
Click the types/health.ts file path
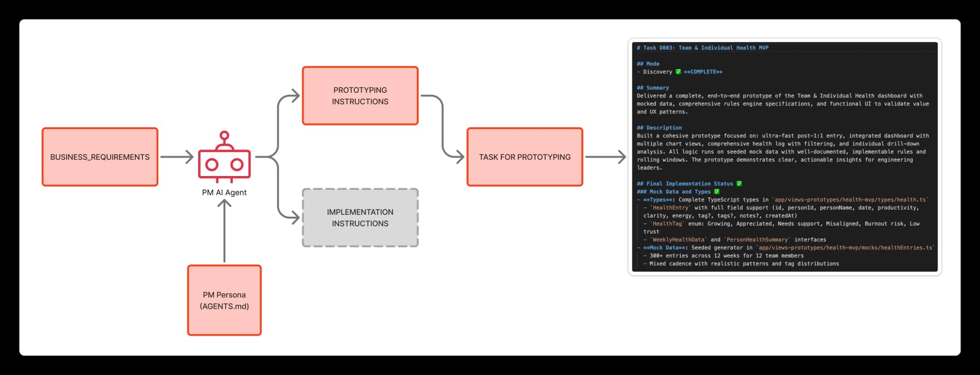850,200
